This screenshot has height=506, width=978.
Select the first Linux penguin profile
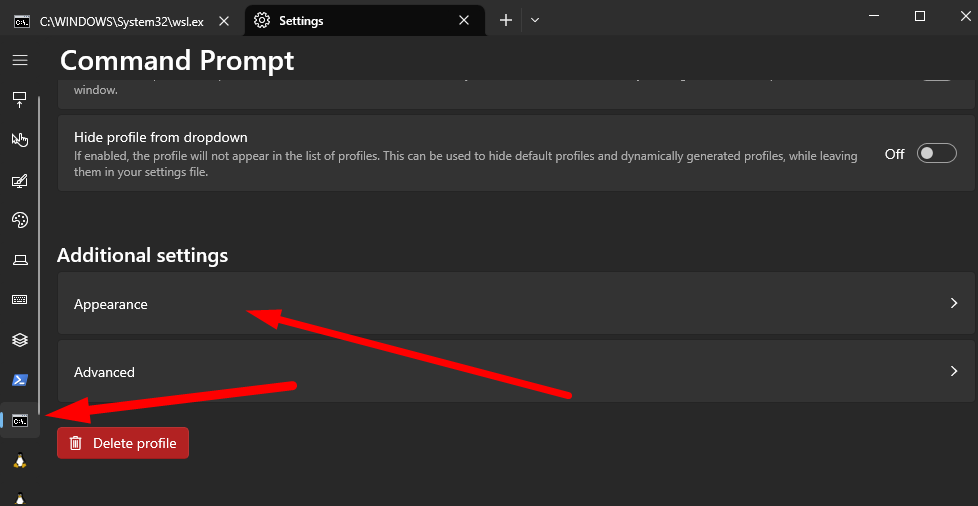pyautogui.click(x=19, y=460)
